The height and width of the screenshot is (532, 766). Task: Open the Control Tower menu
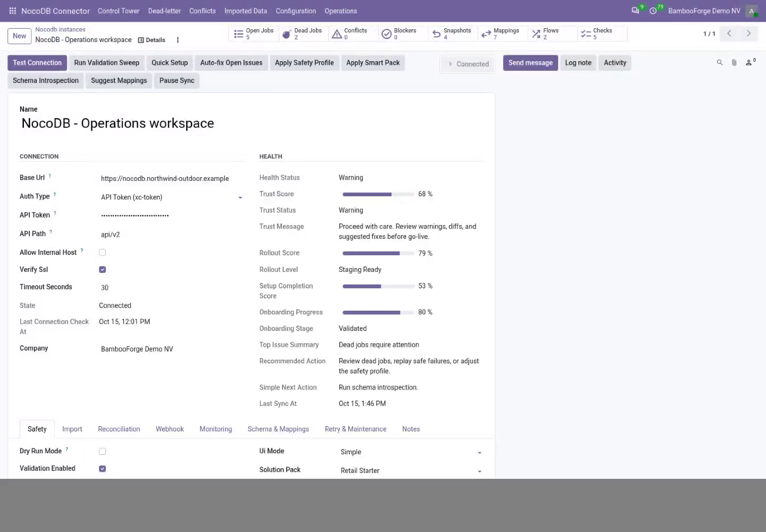119,11
